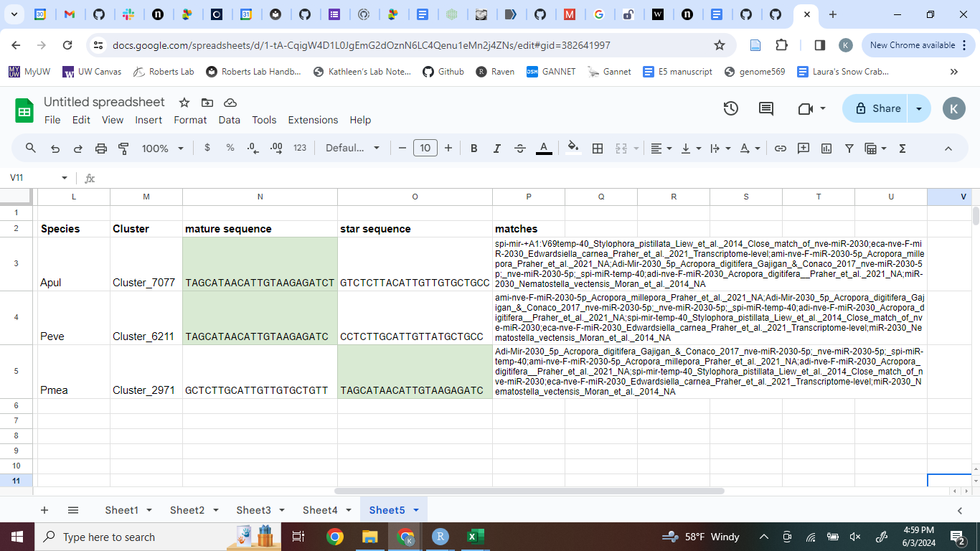Screen dimensions: 980x551
Task: Click the paint format tool
Action: click(123, 149)
